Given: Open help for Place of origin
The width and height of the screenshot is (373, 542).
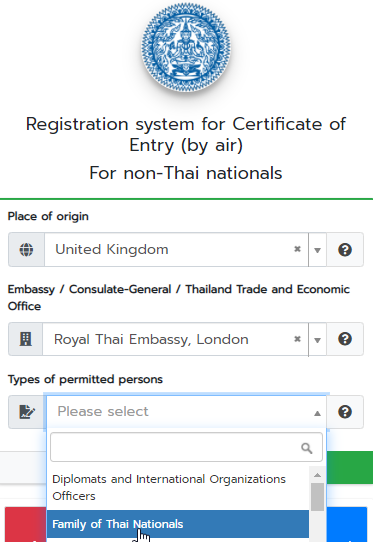Looking at the screenshot, I should pos(345,250).
